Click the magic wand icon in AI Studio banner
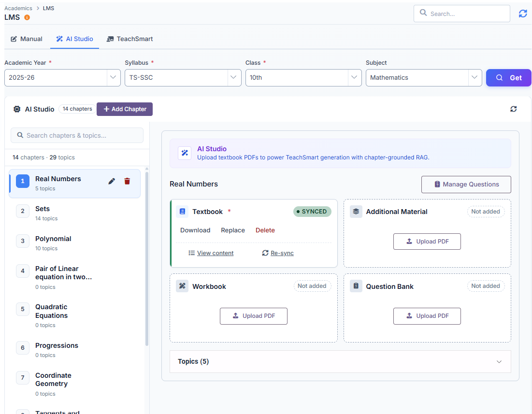 coord(185,153)
